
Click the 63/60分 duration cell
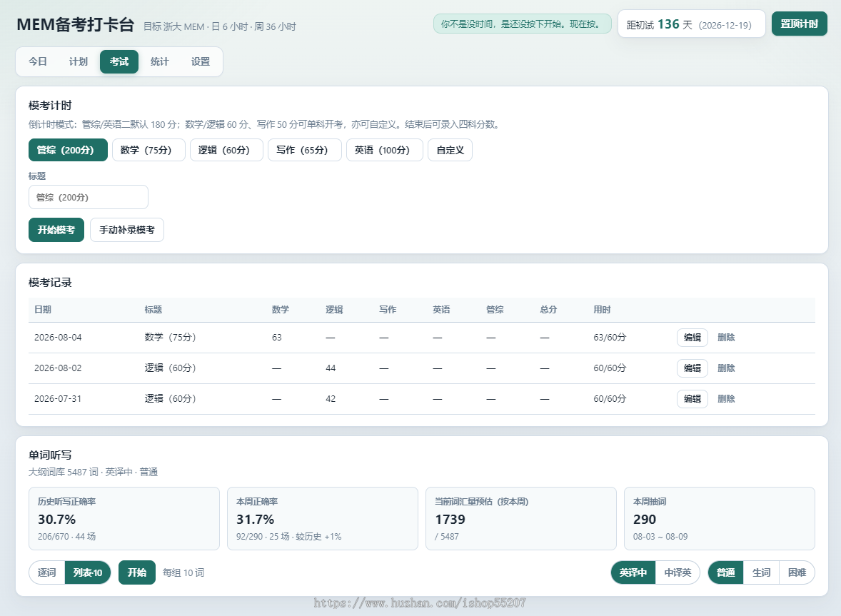coord(610,338)
